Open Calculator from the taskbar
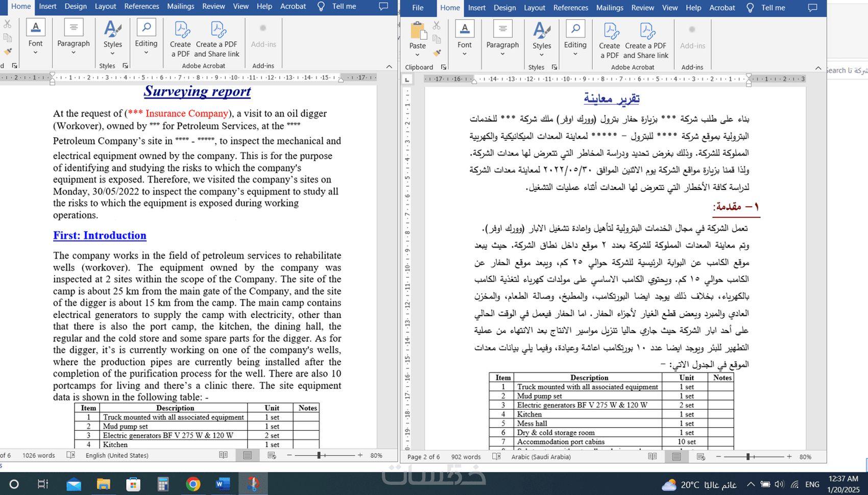The height and width of the screenshot is (495, 868). [163, 484]
